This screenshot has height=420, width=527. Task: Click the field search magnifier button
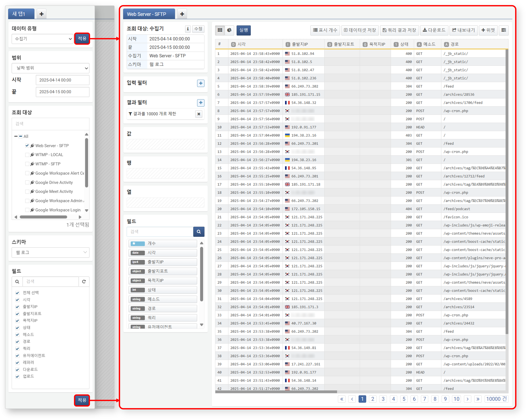click(x=199, y=232)
